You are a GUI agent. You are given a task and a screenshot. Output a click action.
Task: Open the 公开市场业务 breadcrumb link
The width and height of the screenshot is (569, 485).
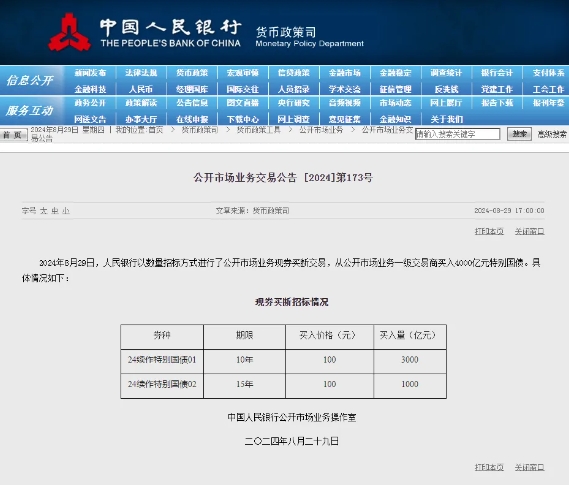pyautogui.click(x=321, y=130)
